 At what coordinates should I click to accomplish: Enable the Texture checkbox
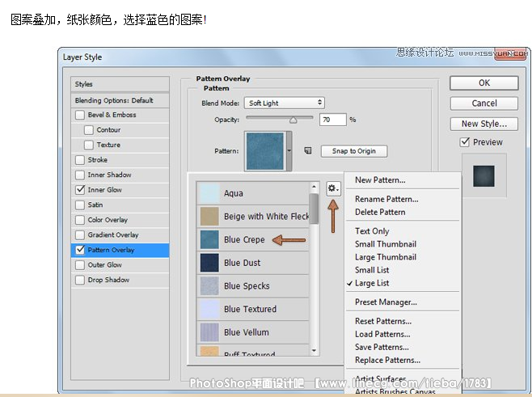click(x=89, y=145)
